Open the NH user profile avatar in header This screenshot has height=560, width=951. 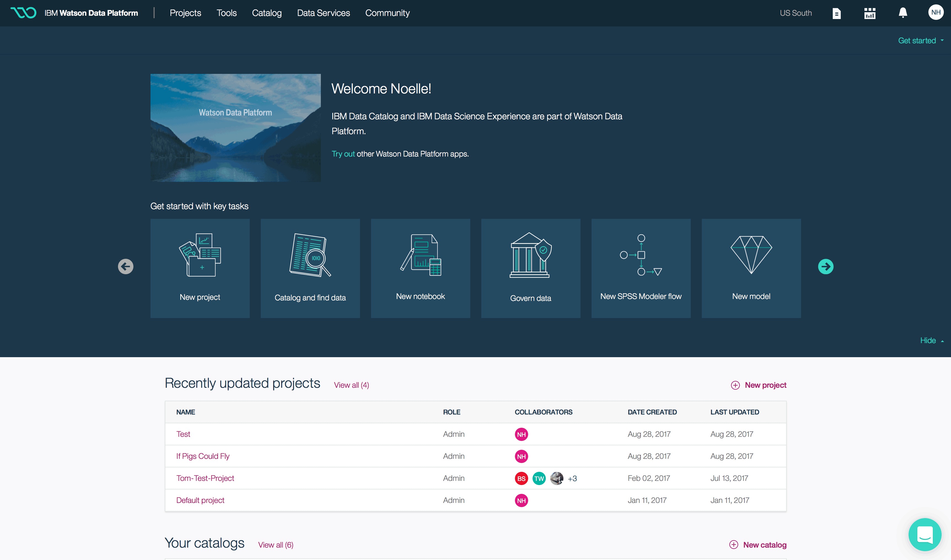936,12
